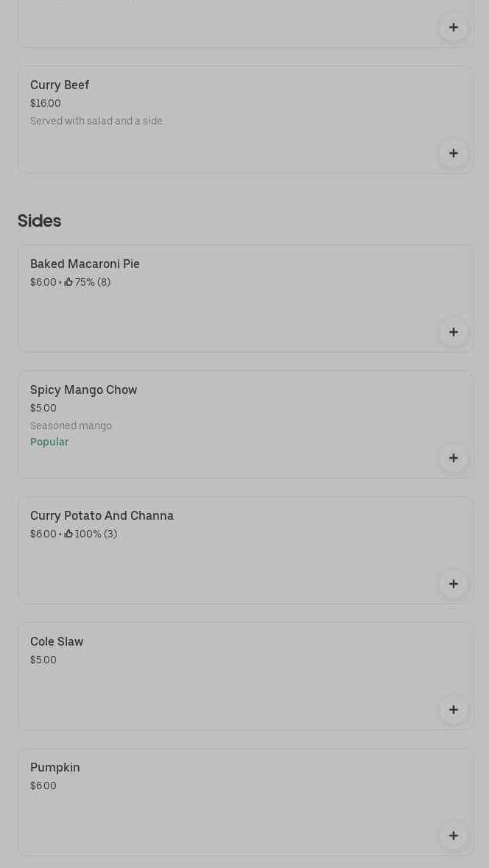The width and height of the screenshot is (489, 868).
Task: Click thumbs-up icon on Baked Macaroni Pie
Action: 68,282
